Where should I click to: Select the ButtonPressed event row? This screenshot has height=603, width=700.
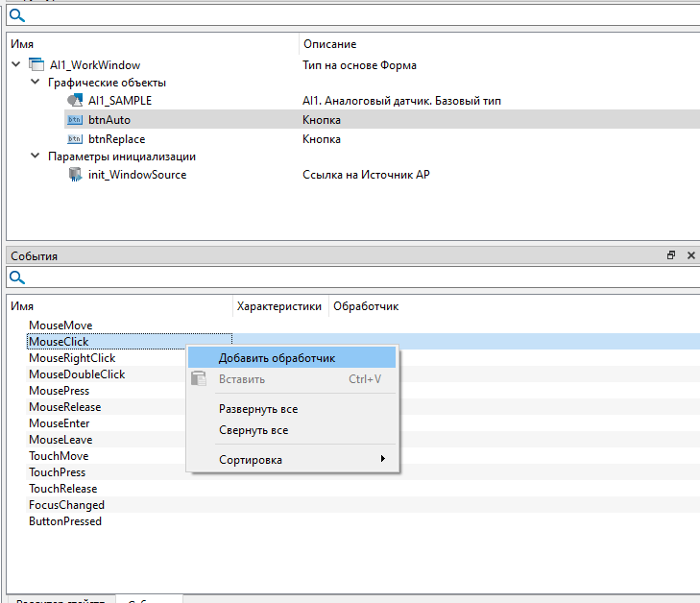65,521
